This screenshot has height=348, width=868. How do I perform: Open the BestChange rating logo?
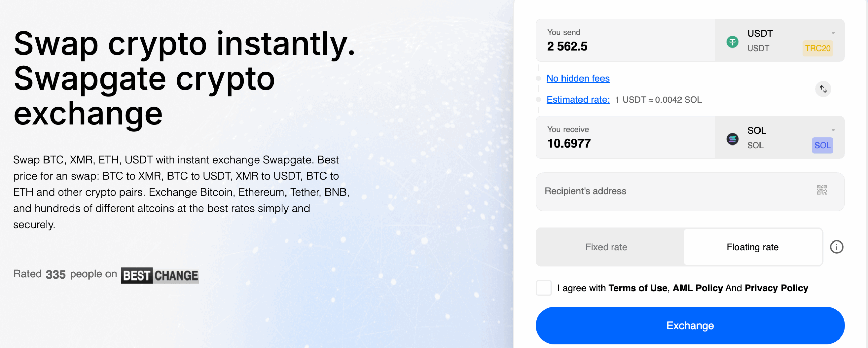[x=160, y=275]
